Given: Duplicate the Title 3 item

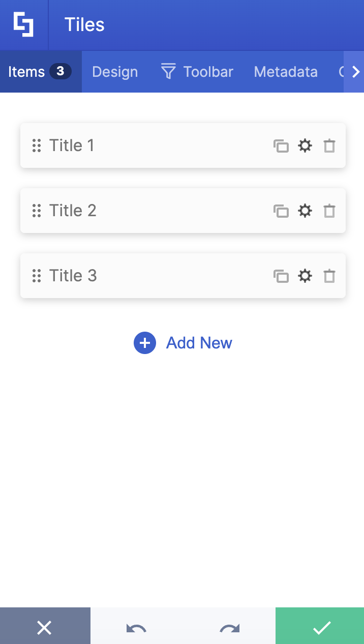Looking at the screenshot, I should tap(281, 276).
